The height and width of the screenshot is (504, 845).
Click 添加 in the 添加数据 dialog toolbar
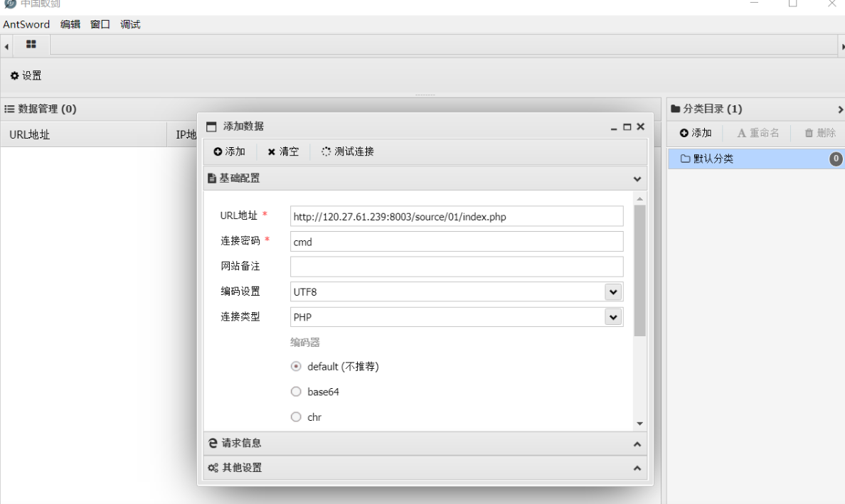coord(230,152)
